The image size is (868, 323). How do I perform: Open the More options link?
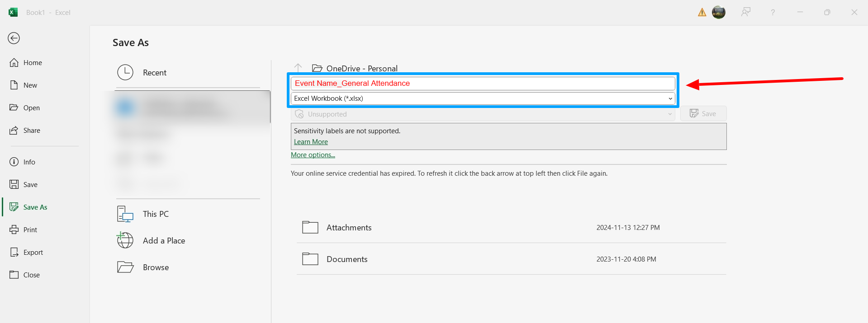[x=313, y=155]
